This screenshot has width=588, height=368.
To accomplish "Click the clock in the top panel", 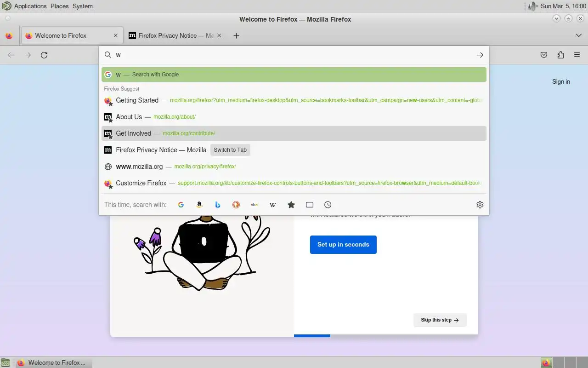I will [x=563, y=6].
